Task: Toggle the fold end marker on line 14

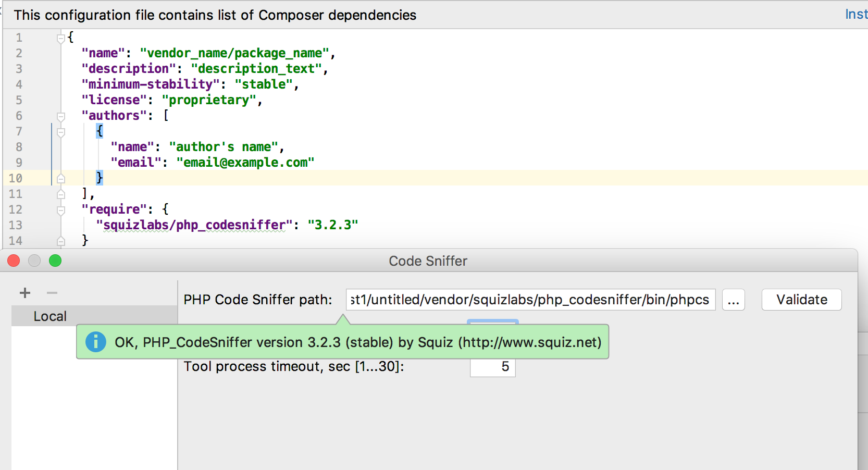Action: 61,241
